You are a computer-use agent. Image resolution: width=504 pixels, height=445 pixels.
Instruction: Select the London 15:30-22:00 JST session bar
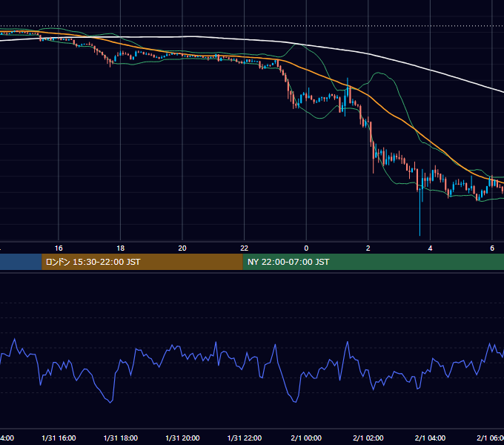coord(142,262)
